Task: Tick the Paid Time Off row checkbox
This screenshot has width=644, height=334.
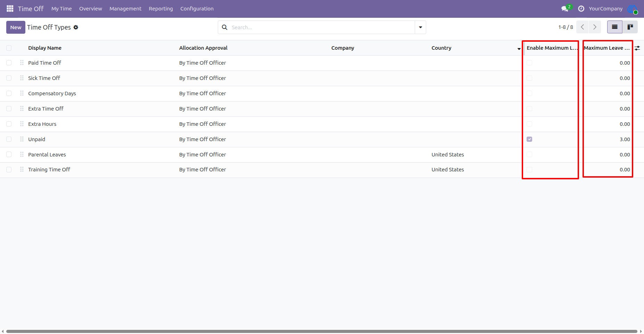Action: point(9,63)
